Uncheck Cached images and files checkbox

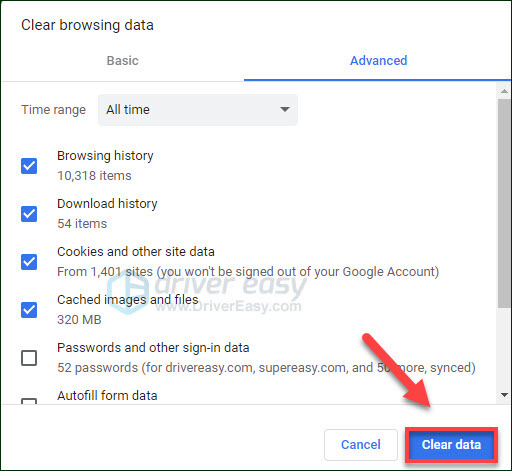(x=29, y=310)
